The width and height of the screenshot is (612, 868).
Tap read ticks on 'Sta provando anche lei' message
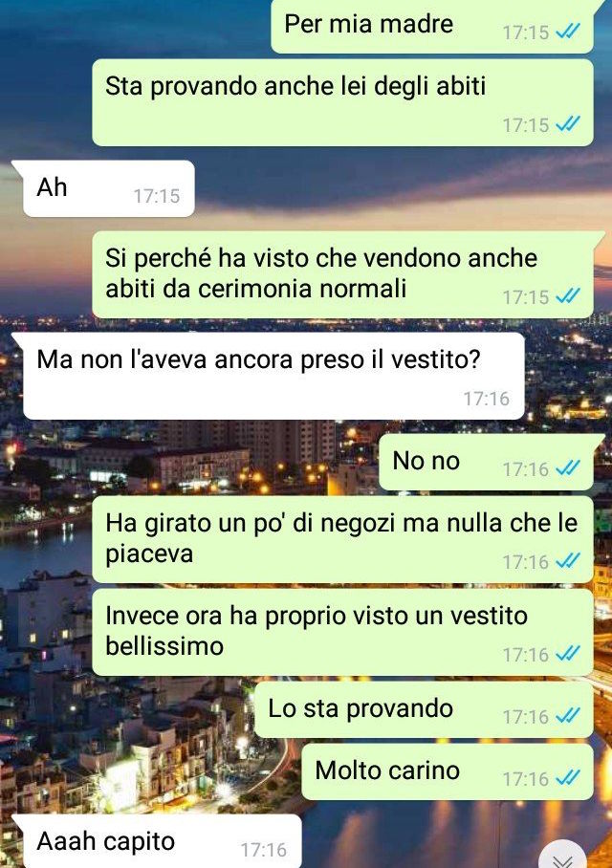[x=568, y=124]
